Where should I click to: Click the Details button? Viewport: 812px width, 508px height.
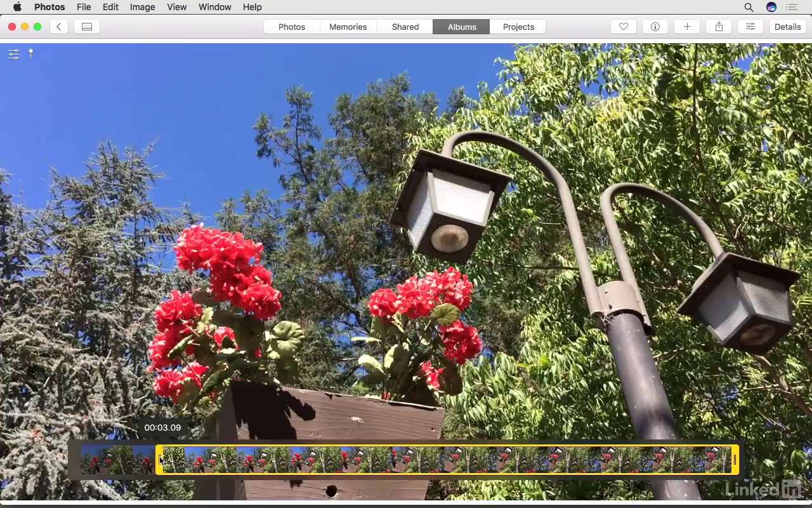(787, 27)
